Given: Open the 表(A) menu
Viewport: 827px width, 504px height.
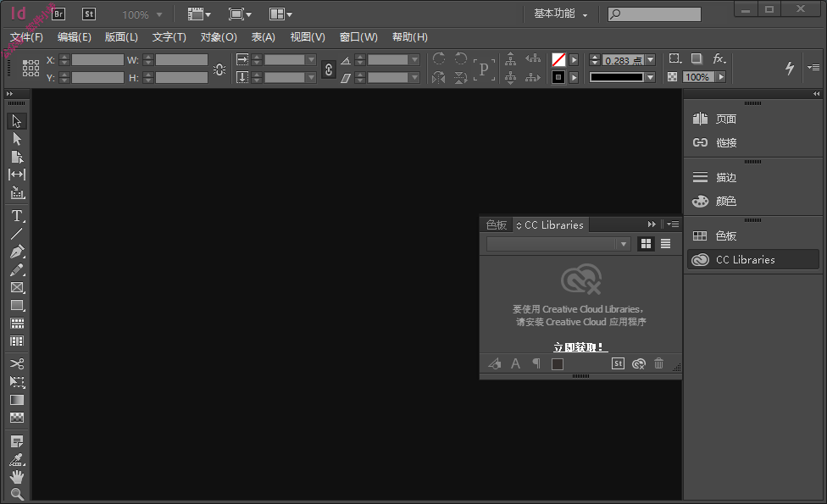Looking at the screenshot, I should coord(264,37).
